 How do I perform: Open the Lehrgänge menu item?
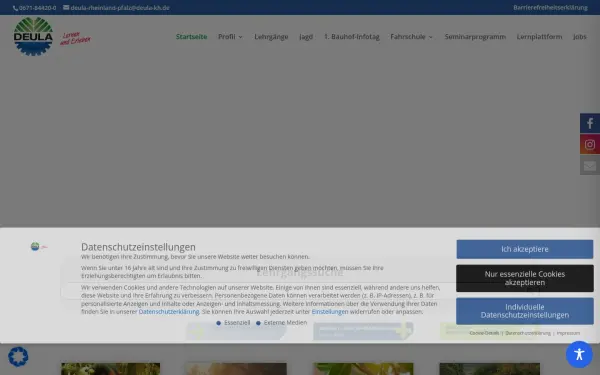tap(271, 37)
